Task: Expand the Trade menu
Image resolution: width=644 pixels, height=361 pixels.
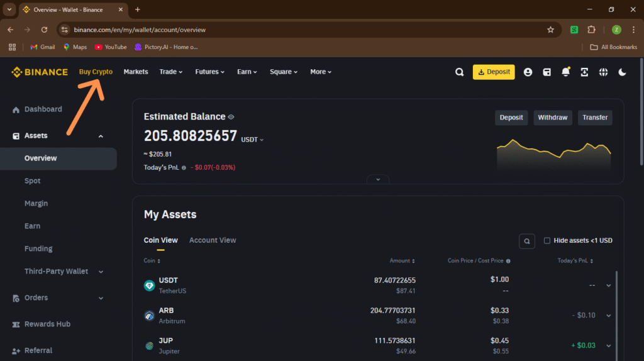Action: (x=171, y=72)
